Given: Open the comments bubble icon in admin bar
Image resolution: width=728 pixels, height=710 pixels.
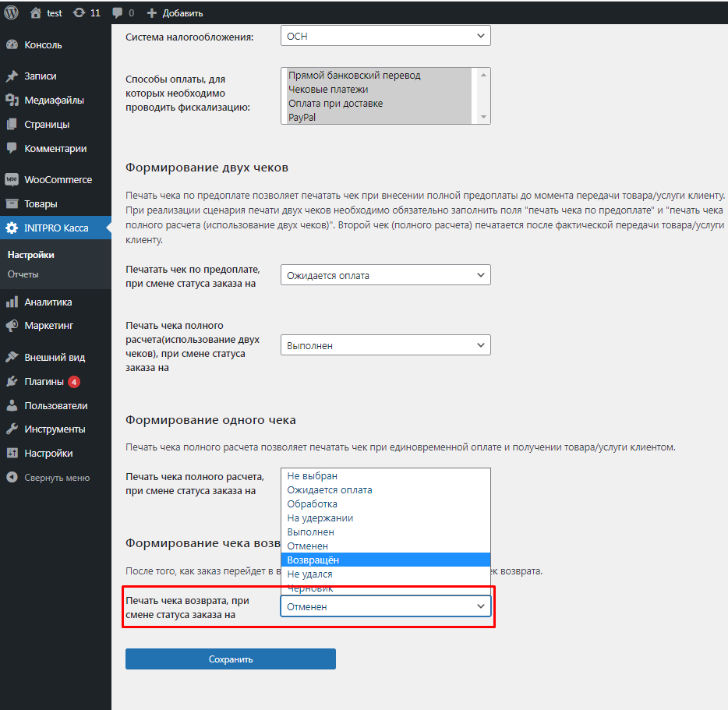Looking at the screenshot, I should coord(118,13).
